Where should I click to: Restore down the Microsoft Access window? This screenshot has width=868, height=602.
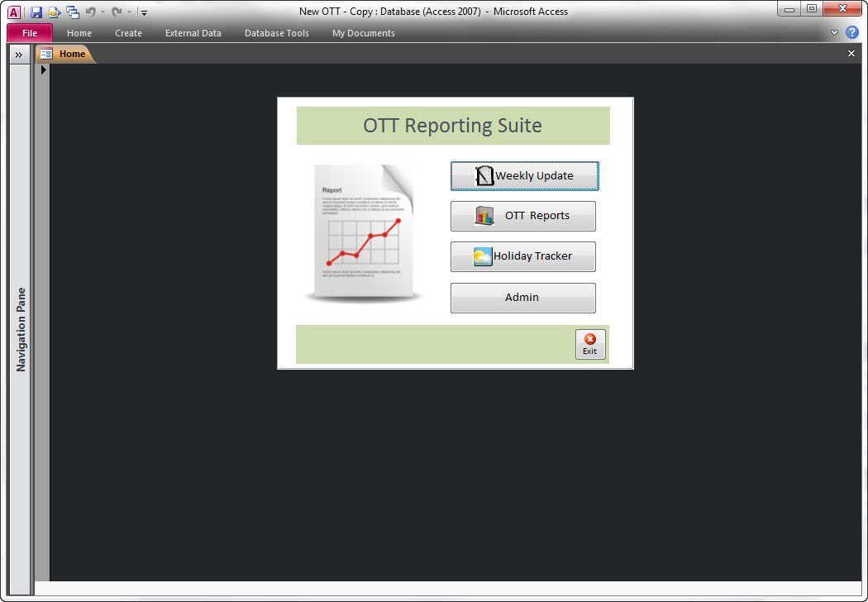(x=812, y=9)
